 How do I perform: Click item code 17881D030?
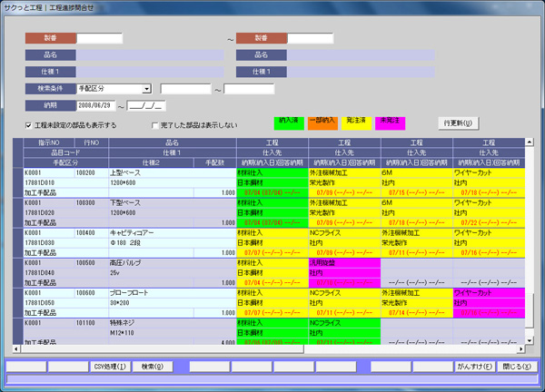[66, 243]
